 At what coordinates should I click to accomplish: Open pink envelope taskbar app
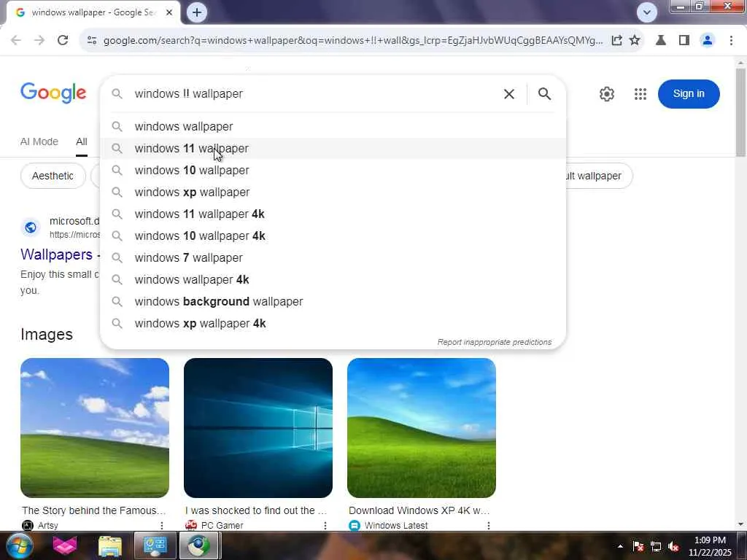65,545
